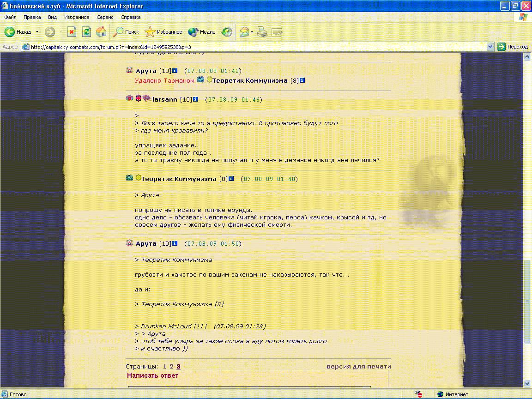The image size is (532, 399).
Task: Click the Forward navigation arrow
Action: point(50,32)
